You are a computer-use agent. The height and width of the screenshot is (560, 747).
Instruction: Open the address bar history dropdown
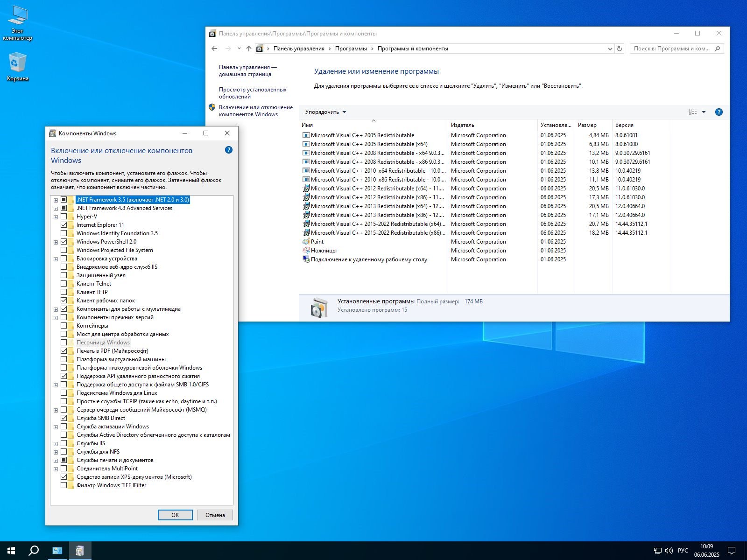pos(610,49)
